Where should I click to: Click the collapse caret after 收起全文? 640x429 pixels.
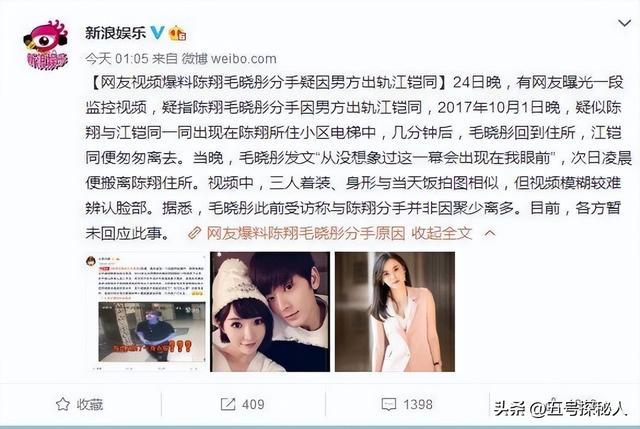coord(490,233)
